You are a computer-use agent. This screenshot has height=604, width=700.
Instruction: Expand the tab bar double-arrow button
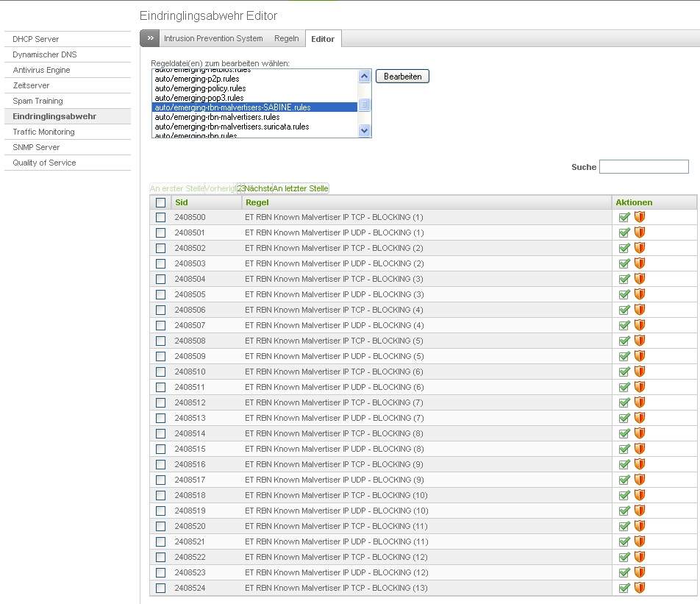[x=150, y=38]
